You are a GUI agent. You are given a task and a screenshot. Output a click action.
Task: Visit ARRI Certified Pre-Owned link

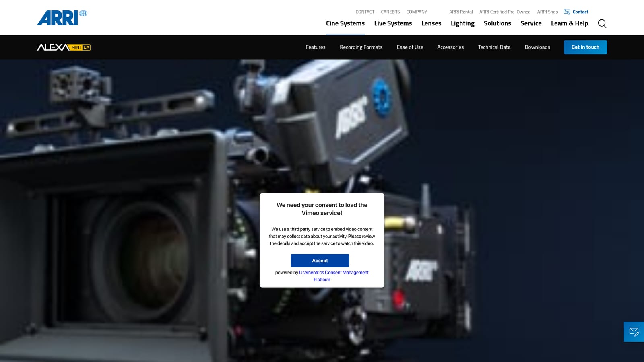coord(505,12)
